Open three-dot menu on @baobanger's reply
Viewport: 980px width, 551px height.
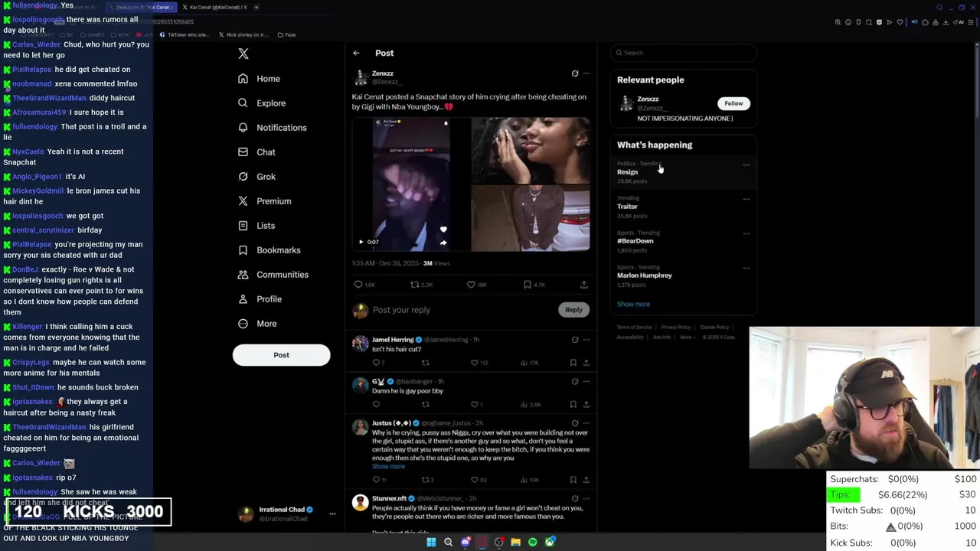click(586, 381)
